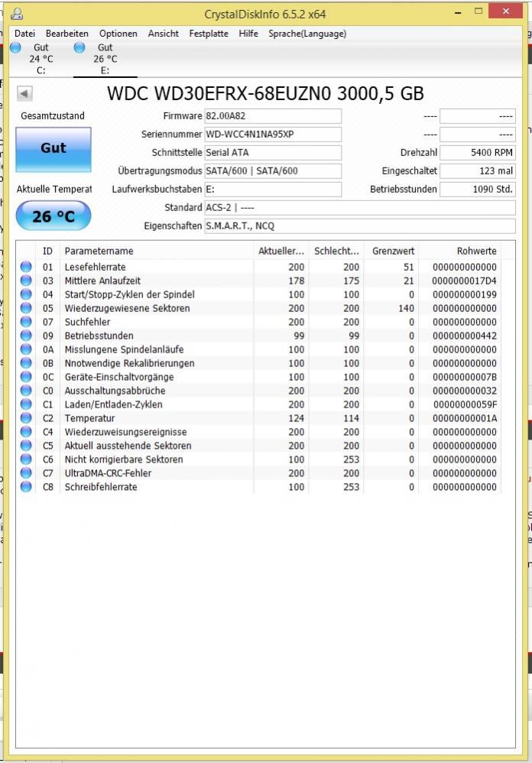The width and height of the screenshot is (532, 763).
Task: Click status icon for Geräte-Einschaltvorgänge row
Action: coord(26,377)
